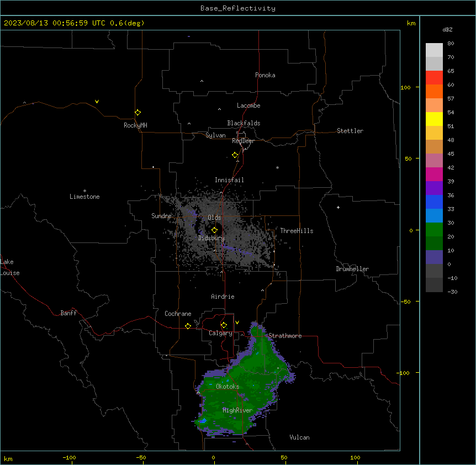
Task: Select the Okotoks label
Action: [228, 387]
